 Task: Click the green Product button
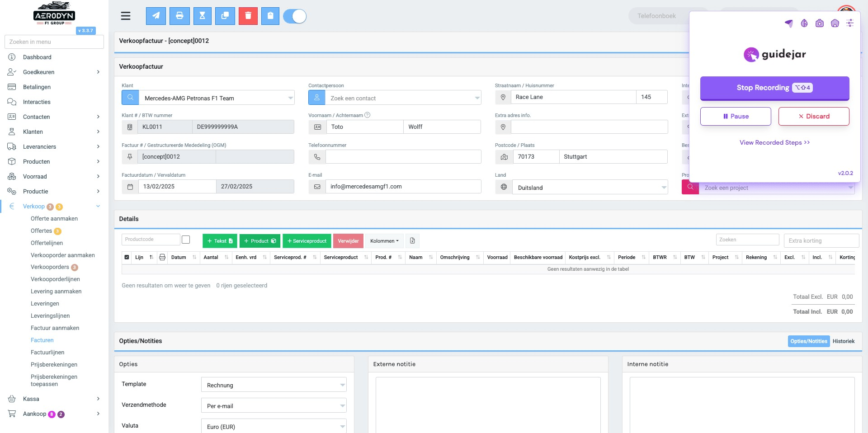pos(260,241)
